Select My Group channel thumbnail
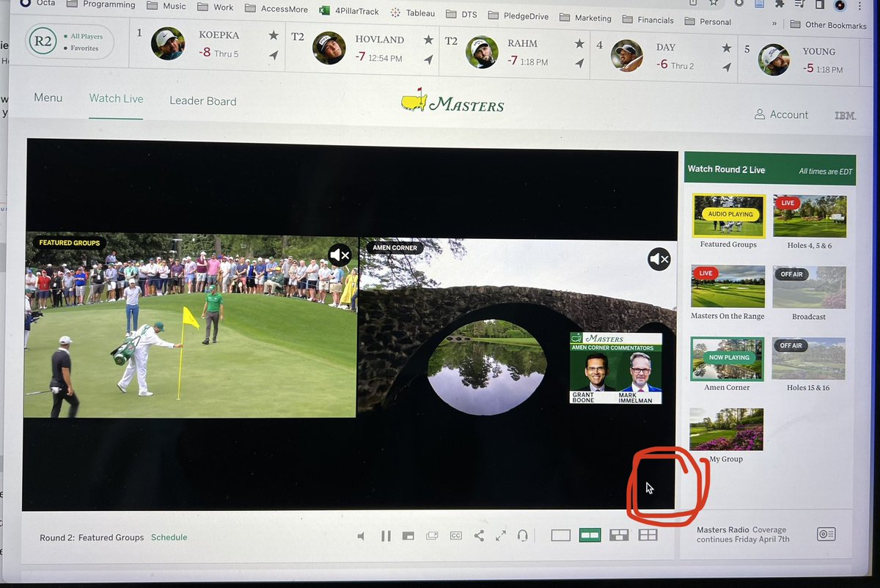The image size is (880, 588). [x=726, y=430]
